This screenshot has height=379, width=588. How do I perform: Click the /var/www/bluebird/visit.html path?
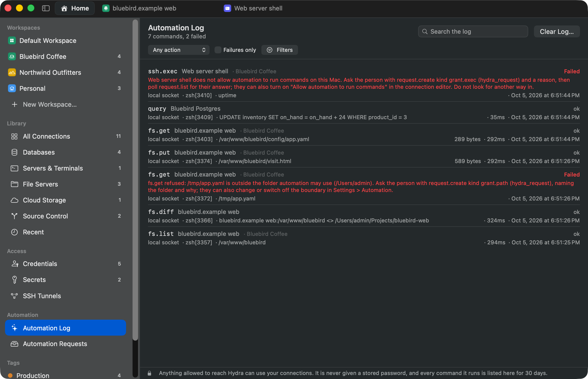(255, 161)
